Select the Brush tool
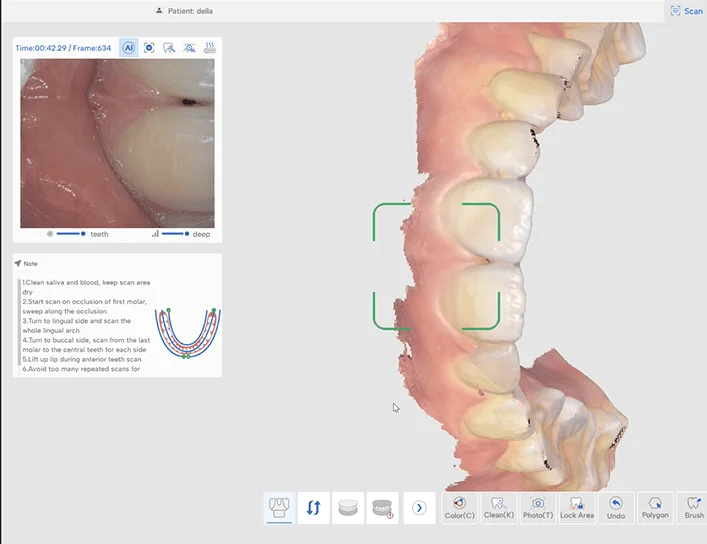The height and width of the screenshot is (544, 707). tap(693, 508)
